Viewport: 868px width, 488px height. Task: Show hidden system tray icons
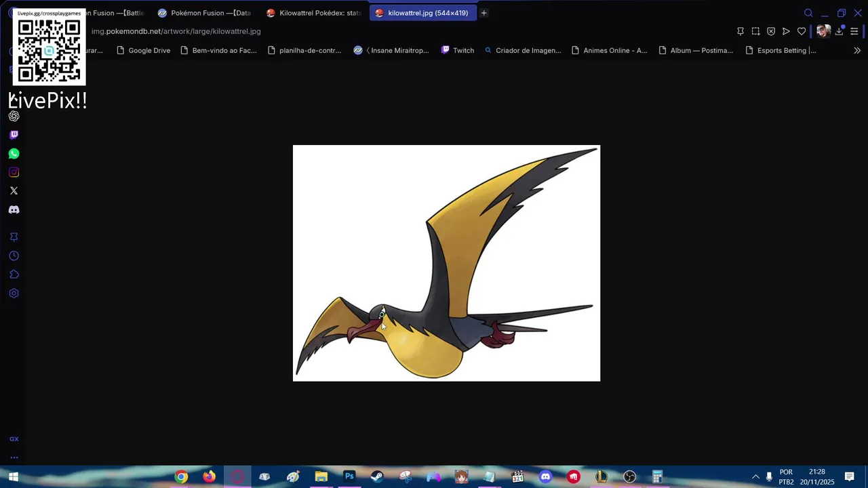pos(755,477)
